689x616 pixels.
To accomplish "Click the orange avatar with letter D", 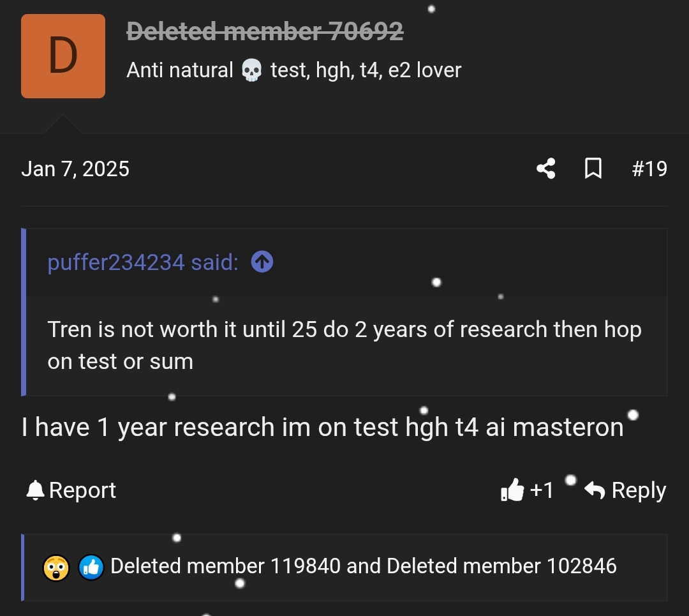I will pyautogui.click(x=63, y=56).
